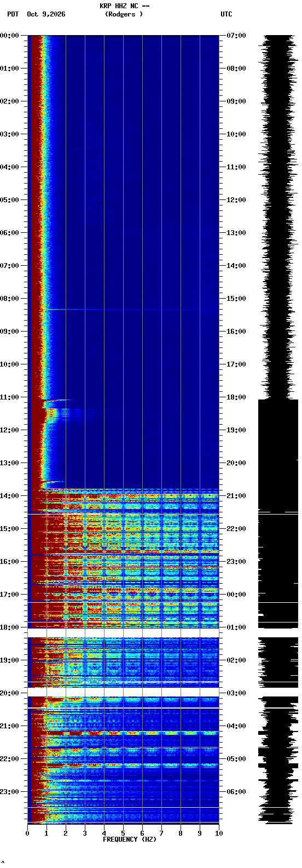
Task: Click the 20:00 label on the UTC axis
Action: pos(236,463)
